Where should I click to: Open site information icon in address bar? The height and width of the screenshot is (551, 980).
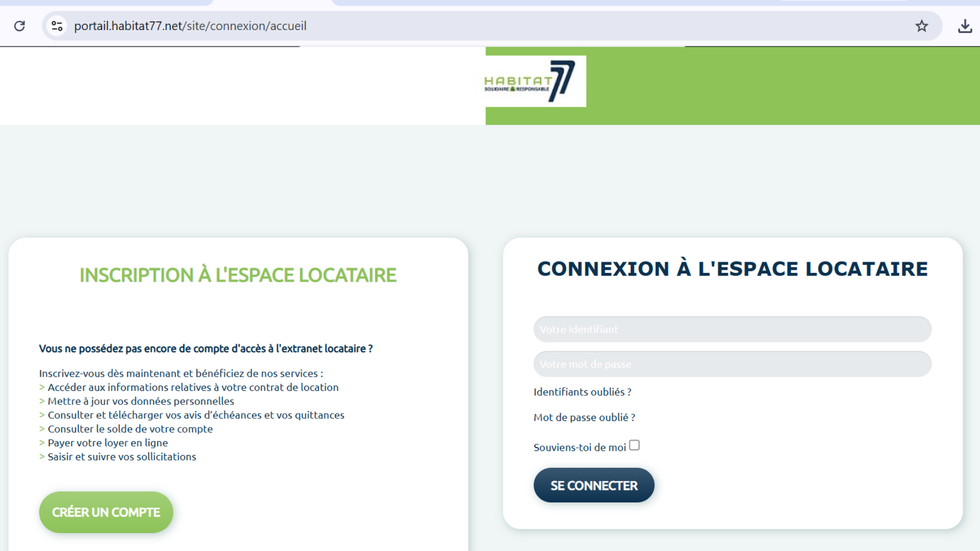(57, 26)
